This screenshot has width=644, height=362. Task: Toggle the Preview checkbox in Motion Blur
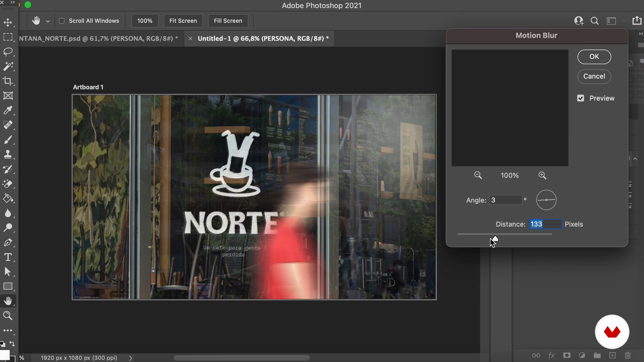tap(581, 98)
